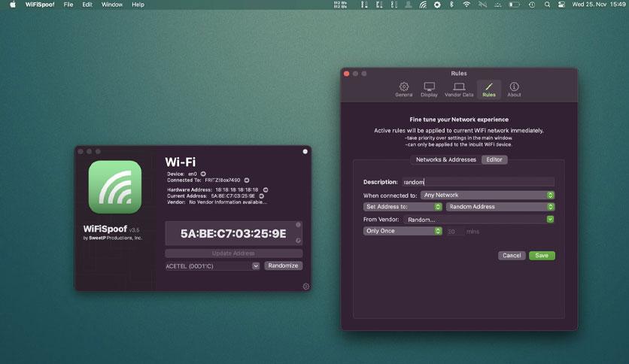The height and width of the screenshot is (364, 629).
Task: Open the Edit menu
Action: pyautogui.click(x=87, y=5)
